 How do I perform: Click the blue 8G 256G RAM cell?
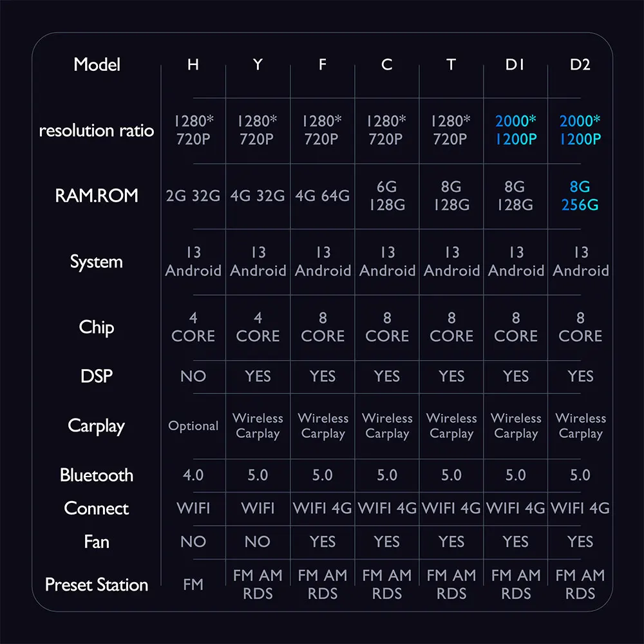(580, 196)
